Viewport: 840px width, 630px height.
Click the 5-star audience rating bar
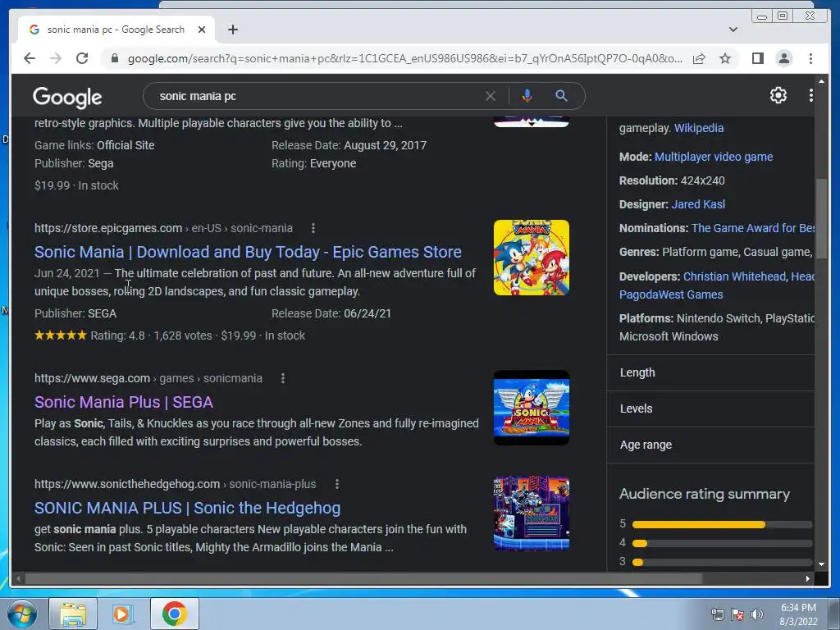pos(722,524)
